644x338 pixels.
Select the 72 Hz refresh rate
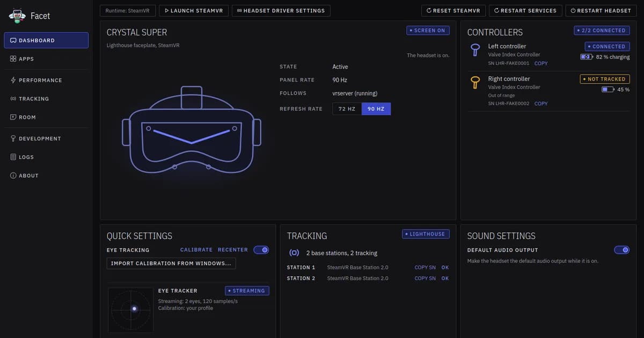coord(347,109)
